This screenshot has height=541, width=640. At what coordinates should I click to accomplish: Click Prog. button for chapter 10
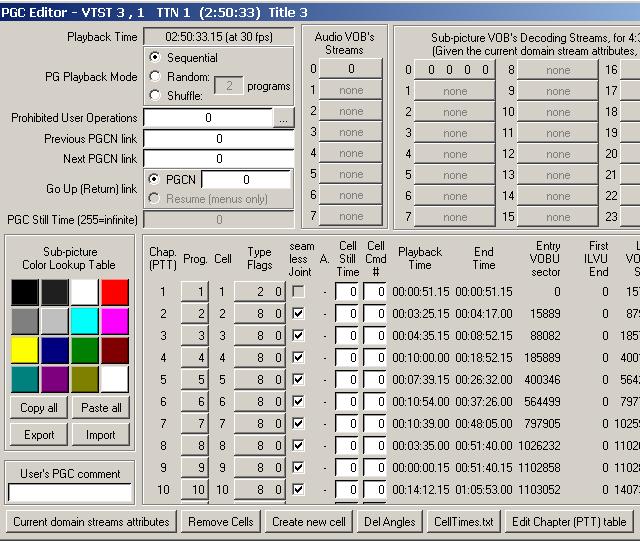click(x=195, y=489)
